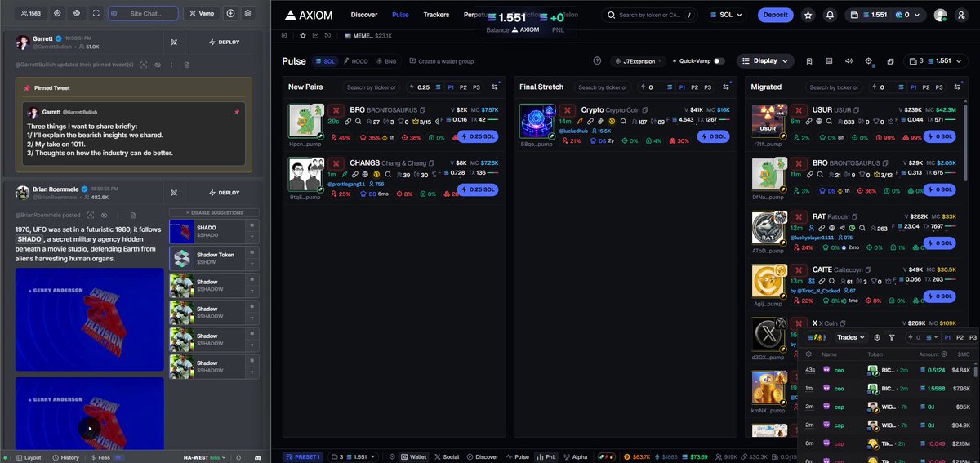Click Create a wallet group

441,61
